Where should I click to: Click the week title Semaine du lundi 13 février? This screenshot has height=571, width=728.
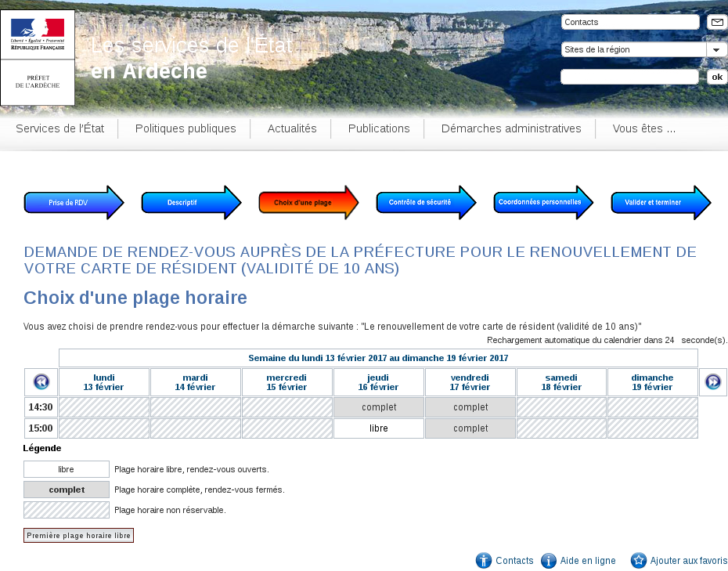[378, 358]
